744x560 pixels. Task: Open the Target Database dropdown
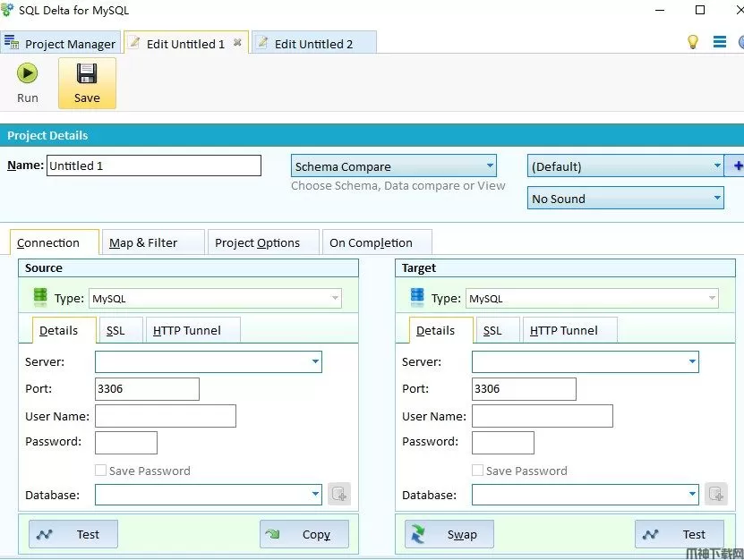(692, 494)
